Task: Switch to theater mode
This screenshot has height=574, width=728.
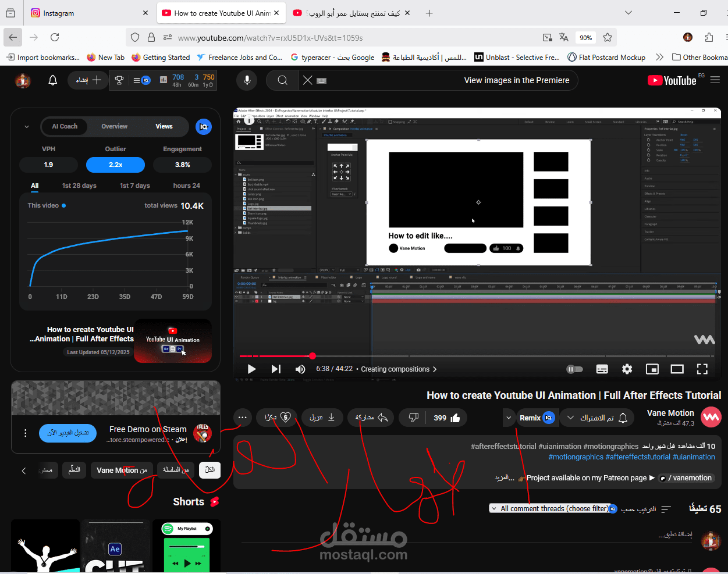Action: coord(677,369)
